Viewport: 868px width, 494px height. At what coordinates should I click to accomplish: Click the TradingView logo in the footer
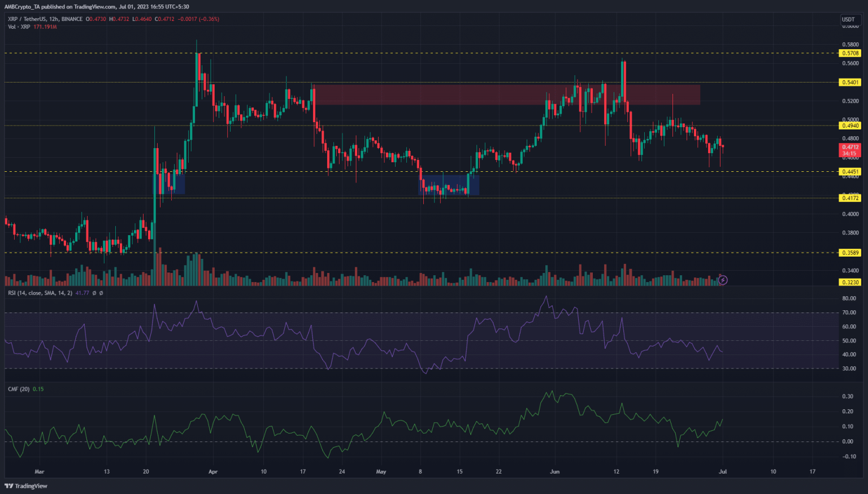[x=25, y=486]
